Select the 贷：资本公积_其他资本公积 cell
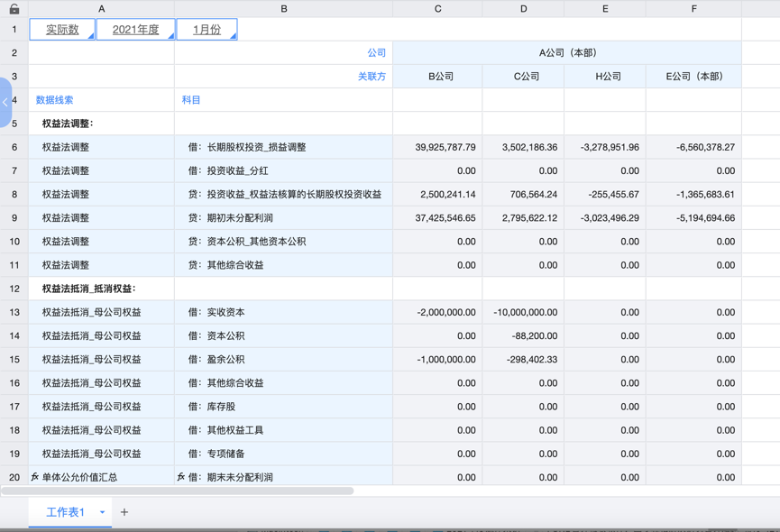Viewport: 780px width, 532px height. coord(283,242)
